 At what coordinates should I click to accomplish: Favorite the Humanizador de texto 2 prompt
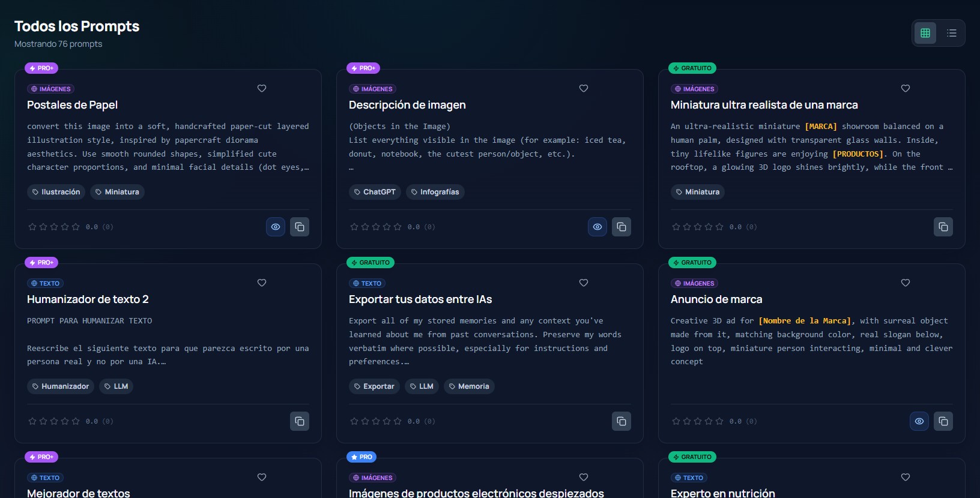262,283
